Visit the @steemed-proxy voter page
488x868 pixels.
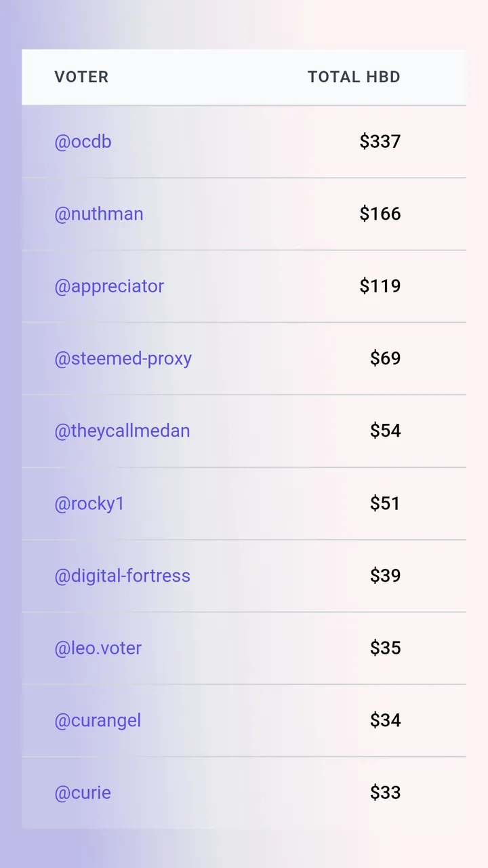pos(123,359)
